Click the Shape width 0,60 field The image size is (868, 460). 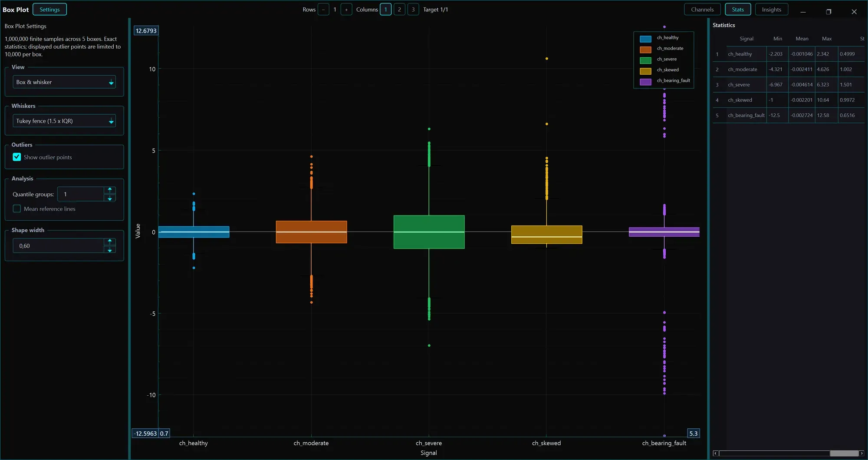coord(59,246)
